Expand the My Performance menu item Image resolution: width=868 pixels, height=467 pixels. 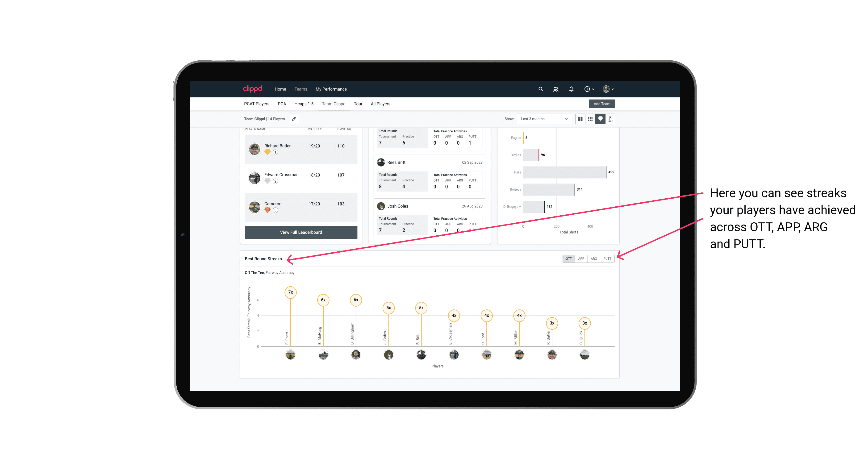pyautogui.click(x=332, y=89)
